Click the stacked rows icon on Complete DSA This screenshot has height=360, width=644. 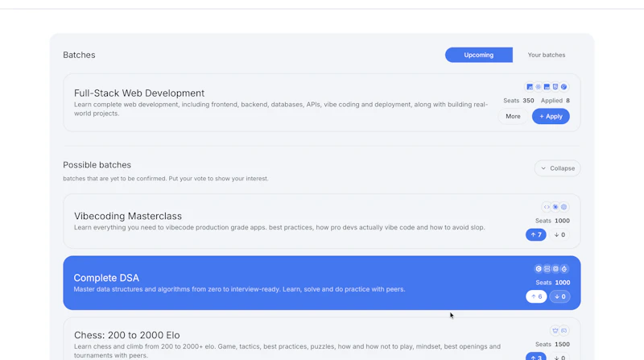coord(547,269)
